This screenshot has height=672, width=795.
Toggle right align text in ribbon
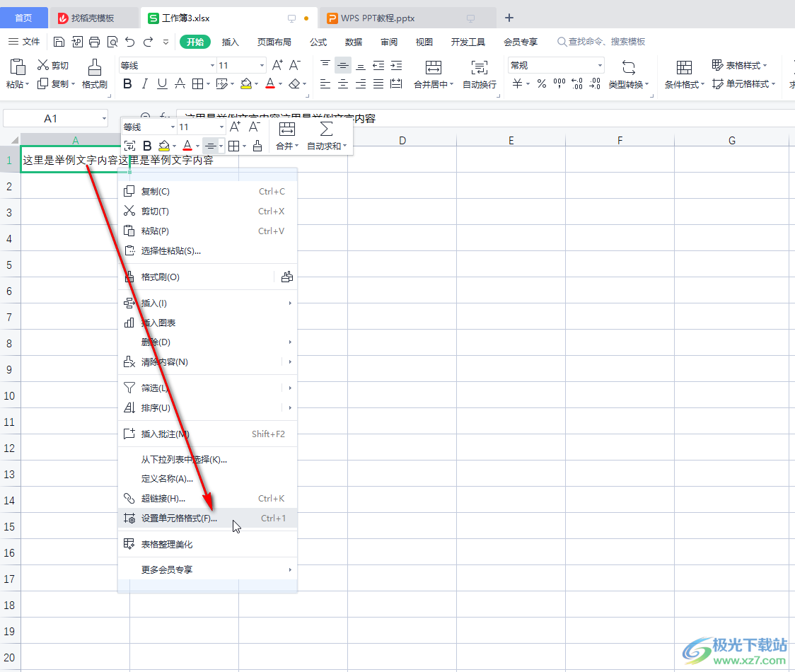pyautogui.click(x=361, y=83)
